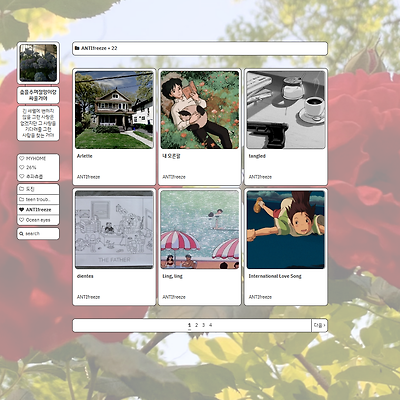Click the ANTIfreeze label under tangled
This screenshot has width=400, height=400.
click(260, 177)
